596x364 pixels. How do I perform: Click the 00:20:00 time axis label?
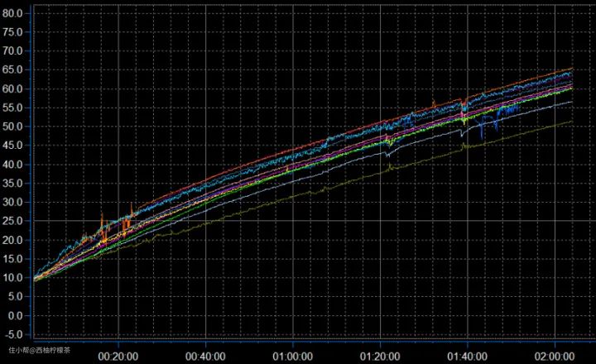point(118,356)
